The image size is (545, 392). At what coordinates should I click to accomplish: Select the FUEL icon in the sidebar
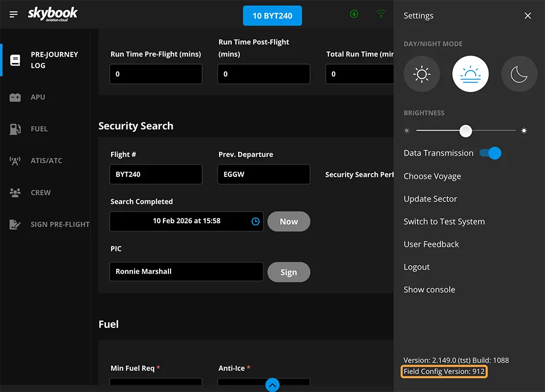click(38, 128)
